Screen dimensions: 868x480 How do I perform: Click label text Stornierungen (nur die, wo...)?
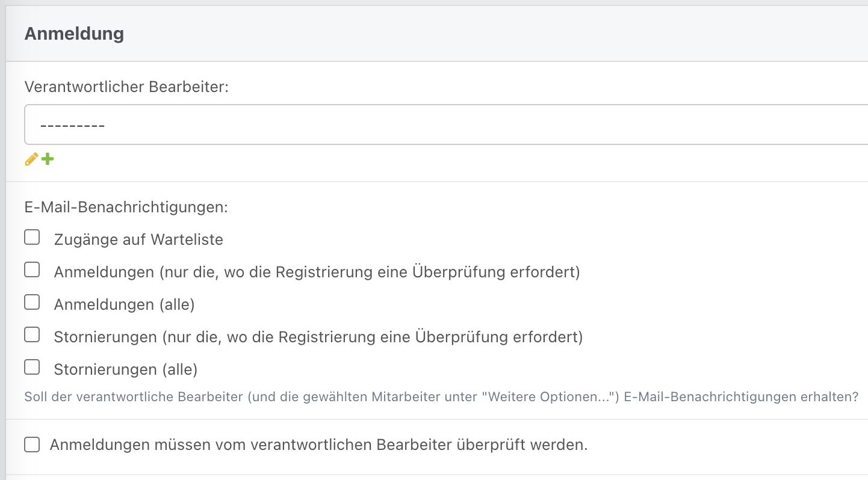[318, 337]
